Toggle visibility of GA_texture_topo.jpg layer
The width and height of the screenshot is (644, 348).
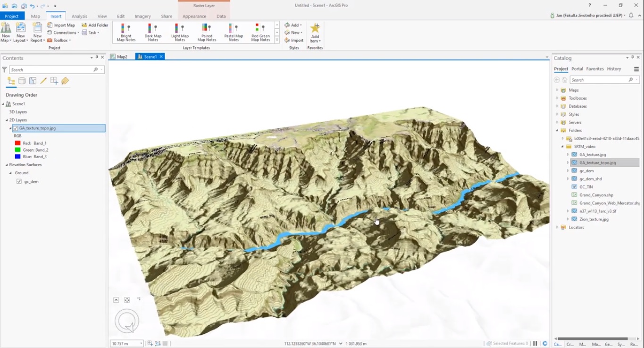coord(16,127)
